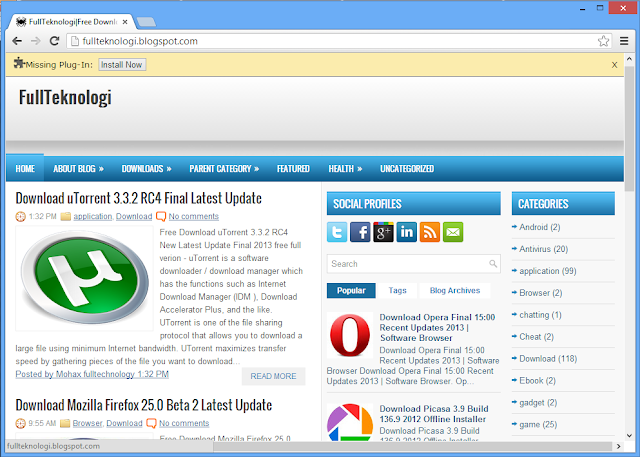Screen dimensions: 640x457
Task: Open the Android category
Action: tap(540, 227)
